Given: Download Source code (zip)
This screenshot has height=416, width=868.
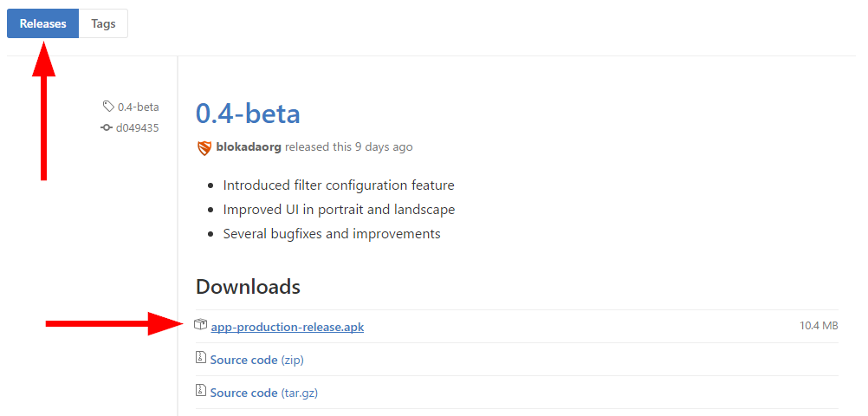Looking at the screenshot, I should (x=257, y=360).
